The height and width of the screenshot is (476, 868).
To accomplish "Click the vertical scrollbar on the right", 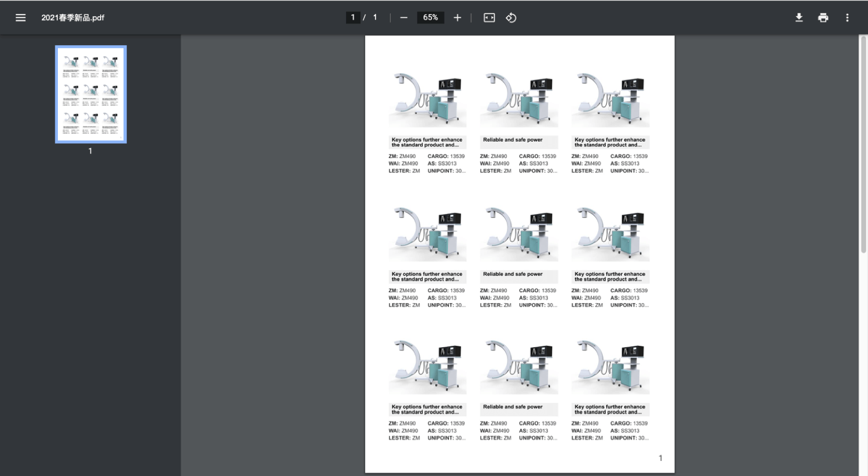I will (x=863, y=145).
